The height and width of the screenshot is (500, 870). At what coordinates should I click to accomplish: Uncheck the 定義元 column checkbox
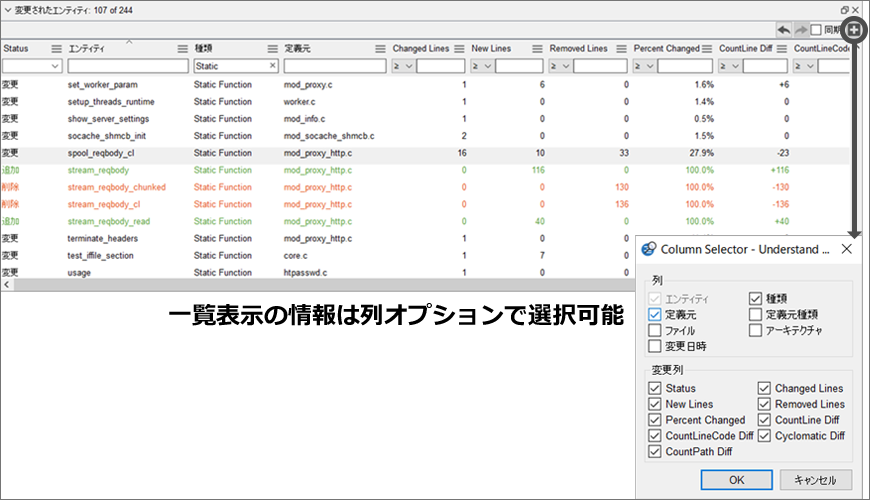point(655,315)
